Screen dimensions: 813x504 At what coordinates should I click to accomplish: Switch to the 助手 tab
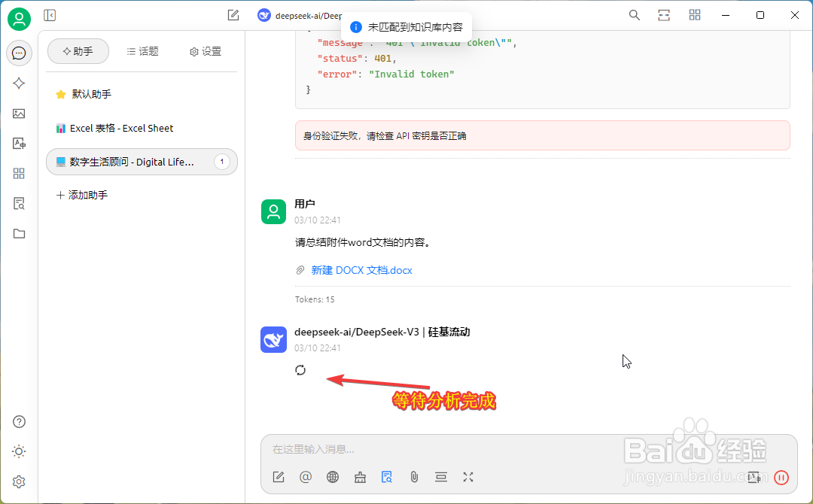[x=78, y=51]
